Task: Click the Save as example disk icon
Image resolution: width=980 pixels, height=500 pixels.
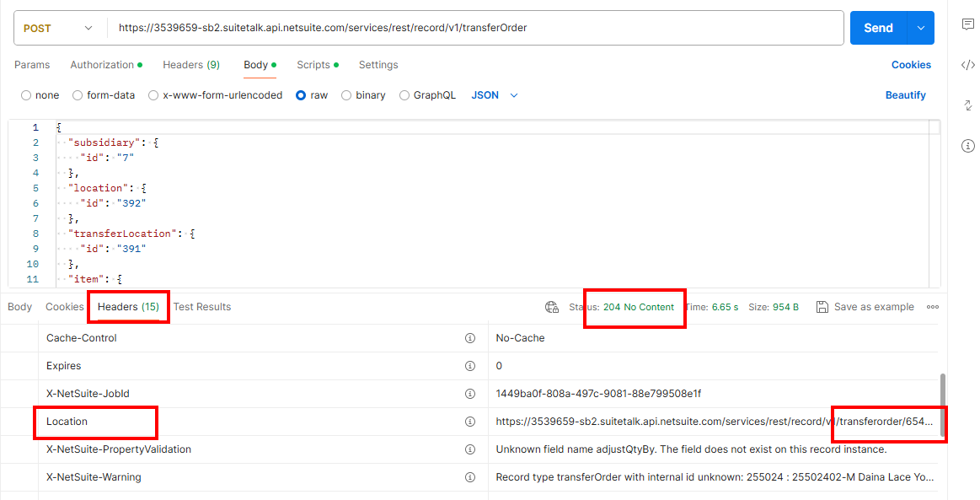Action: click(x=822, y=307)
